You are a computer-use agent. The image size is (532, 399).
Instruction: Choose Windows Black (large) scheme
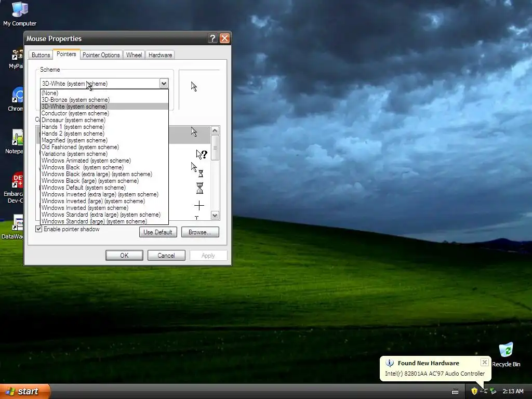pyautogui.click(x=104, y=181)
